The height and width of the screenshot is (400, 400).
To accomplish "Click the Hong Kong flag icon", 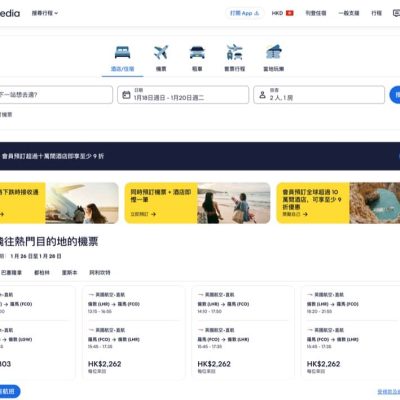I will 290,13.
